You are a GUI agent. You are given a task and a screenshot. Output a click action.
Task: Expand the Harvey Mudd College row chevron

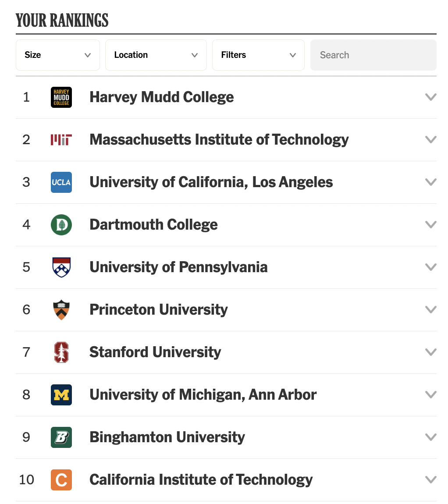431,97
